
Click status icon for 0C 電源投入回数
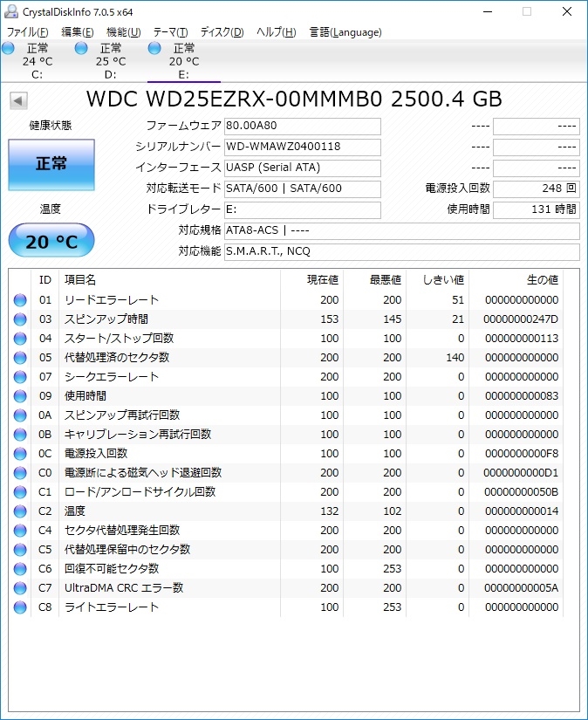click(20, 454)
